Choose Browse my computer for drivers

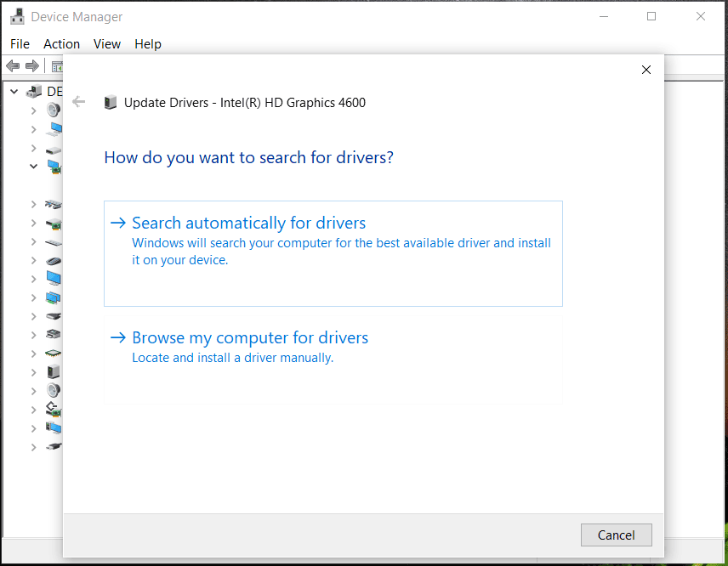click(250, 338)
